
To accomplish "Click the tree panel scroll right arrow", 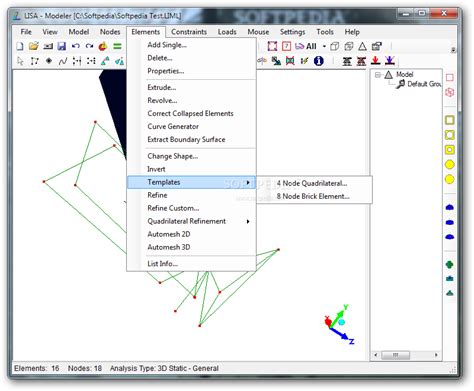I will tap(436, 355).
